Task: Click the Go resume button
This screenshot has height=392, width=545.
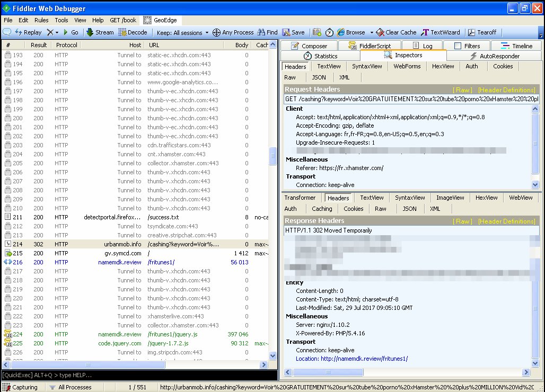Action: 71,32
